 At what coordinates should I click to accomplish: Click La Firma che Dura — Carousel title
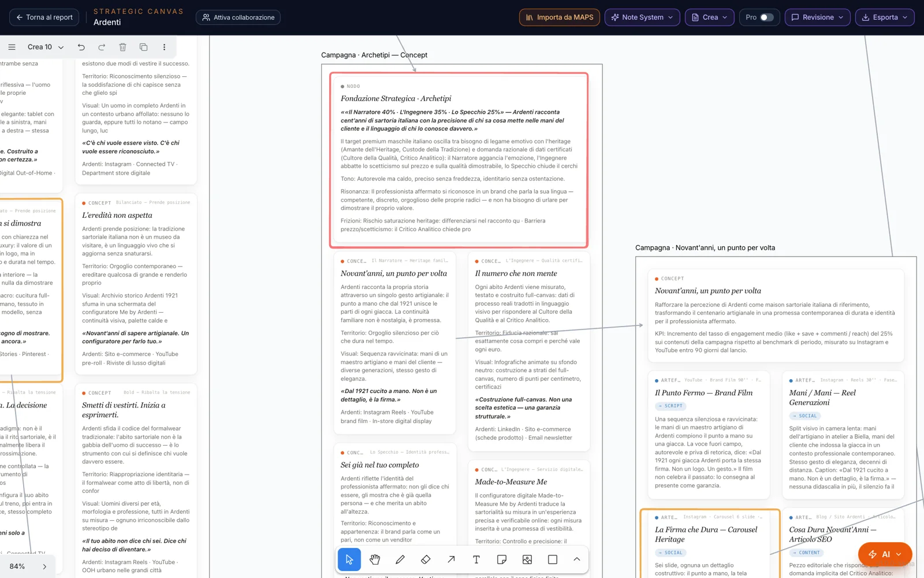coord(706,534)
